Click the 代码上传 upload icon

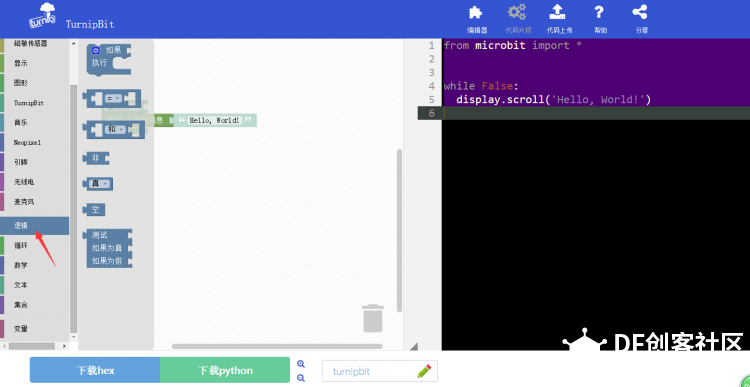(x=559, y=12)
